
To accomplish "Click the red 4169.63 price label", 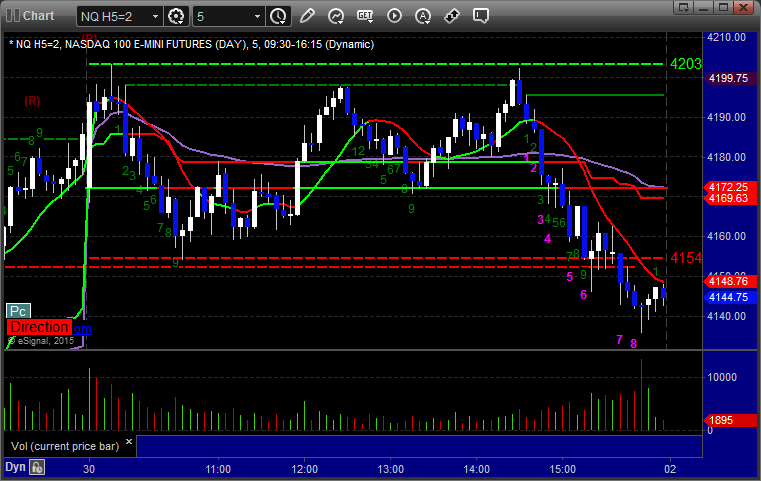I will point(729,199).
